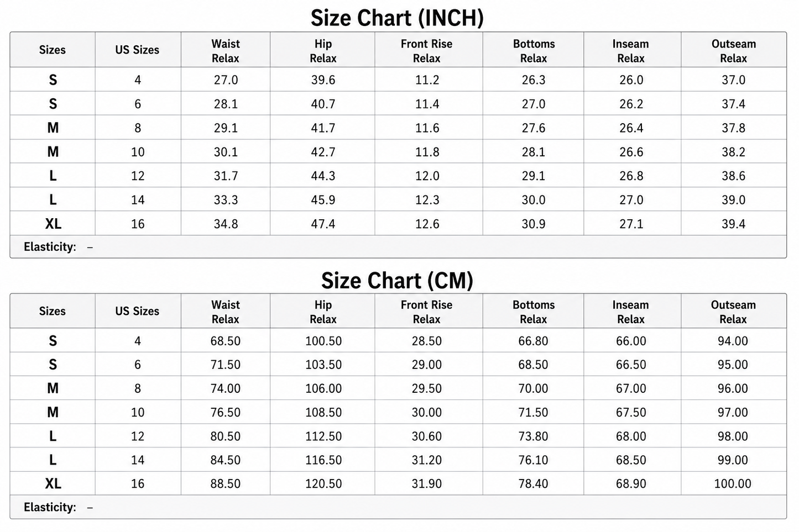Screen dimensions: 799x532
Task: Select the Inseam Relax header in CM chart
Action: (630, 312)
